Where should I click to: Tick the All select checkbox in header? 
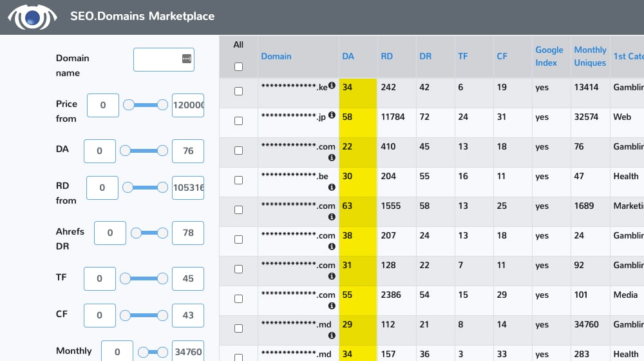[x=238, y=66]
